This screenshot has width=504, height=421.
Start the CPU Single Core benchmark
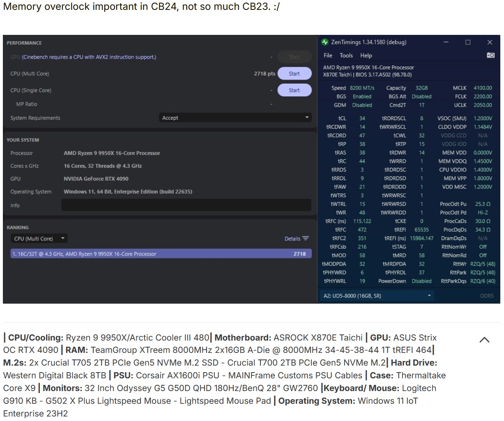pyautogui.click(x=294, y=90)
